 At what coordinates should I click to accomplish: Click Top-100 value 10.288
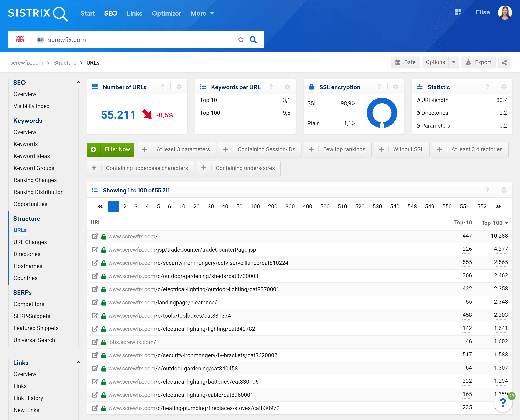pyautogui.click(x=499, y=236)
